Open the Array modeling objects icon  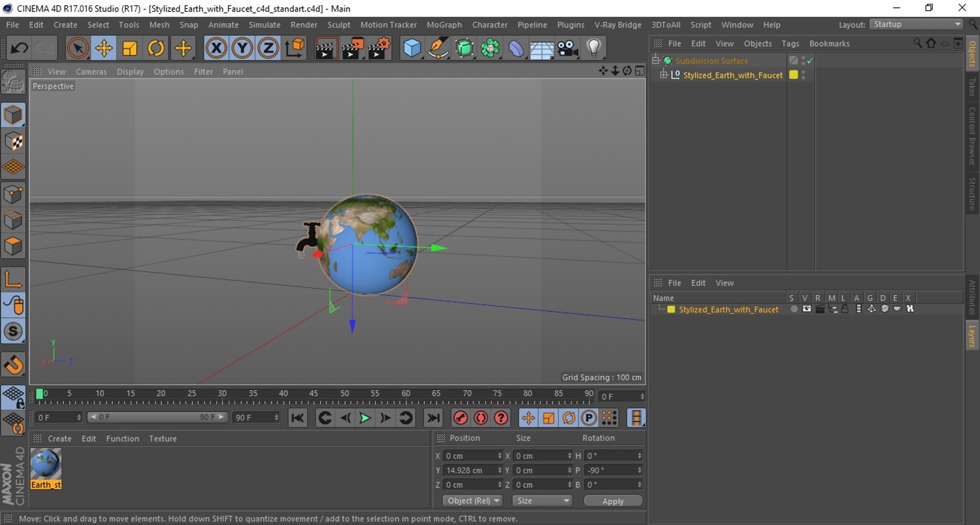pyautogui.click(x=490, y=49)
